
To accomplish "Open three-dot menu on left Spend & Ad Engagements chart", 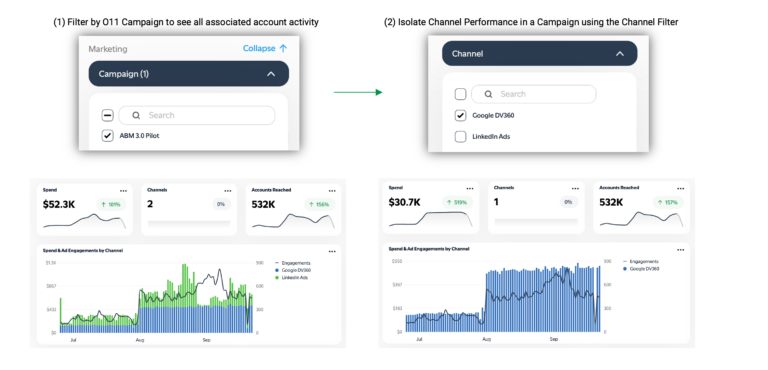I will pos(332,251).
